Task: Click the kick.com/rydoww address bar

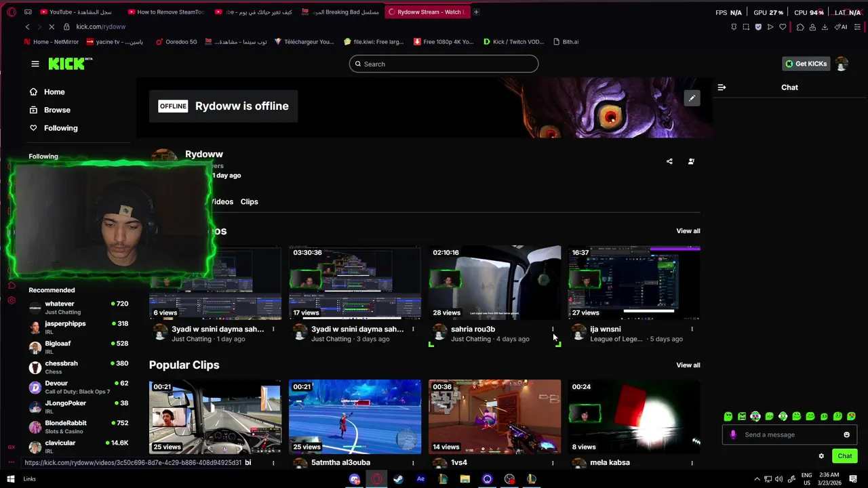Action: click(101, 26)
